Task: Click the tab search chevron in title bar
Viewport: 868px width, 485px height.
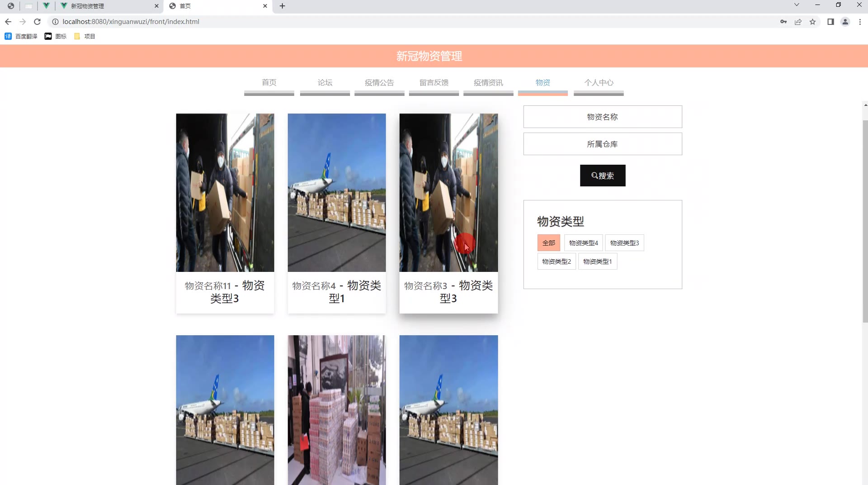Action: [797, 5]
